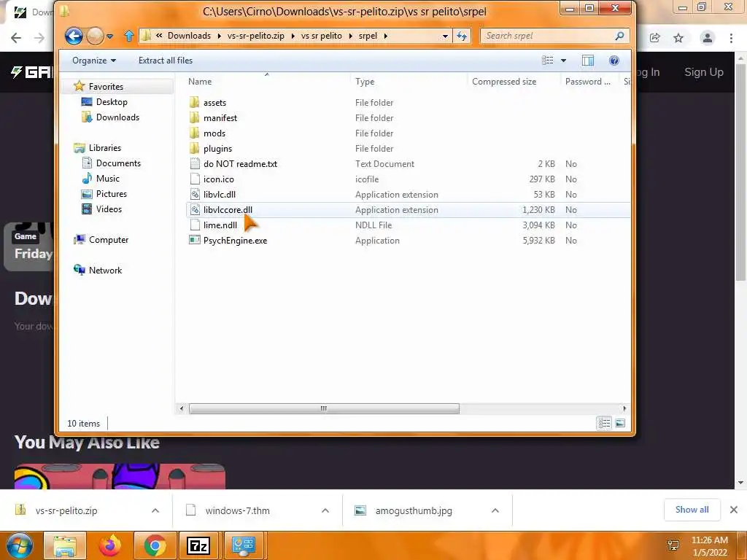Expand arrow after srpel breadcrumb

click(385, 36)
